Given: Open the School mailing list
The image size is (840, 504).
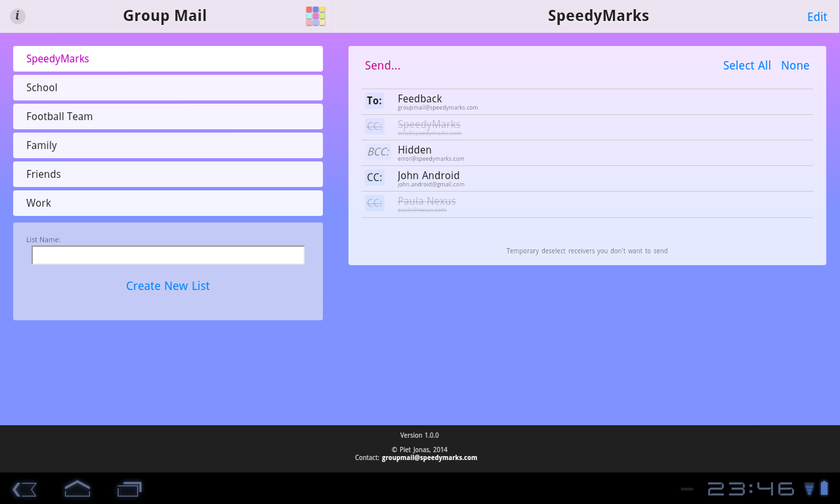Looking at the screenshot, I should pyautogui.click(x=168, y=87).
